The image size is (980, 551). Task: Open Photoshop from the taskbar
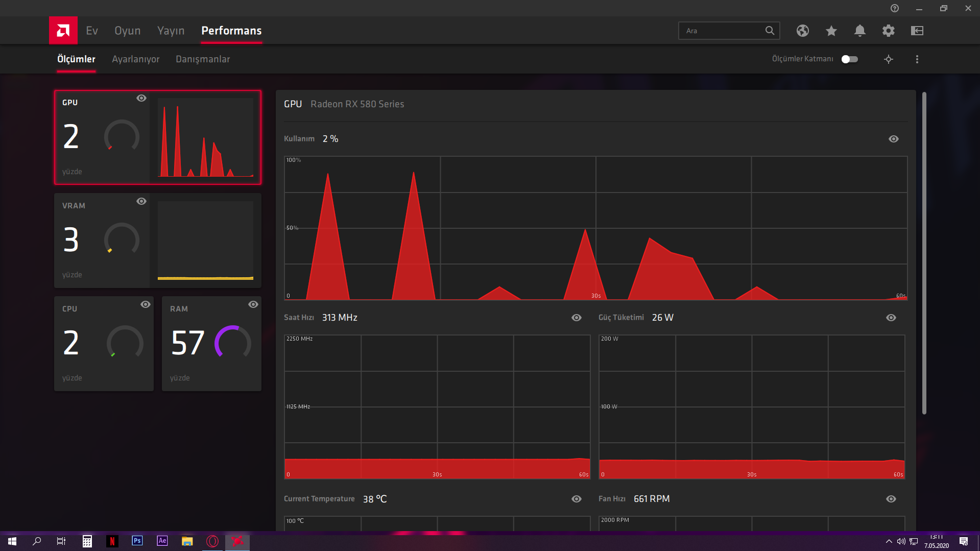click(137, 541)
